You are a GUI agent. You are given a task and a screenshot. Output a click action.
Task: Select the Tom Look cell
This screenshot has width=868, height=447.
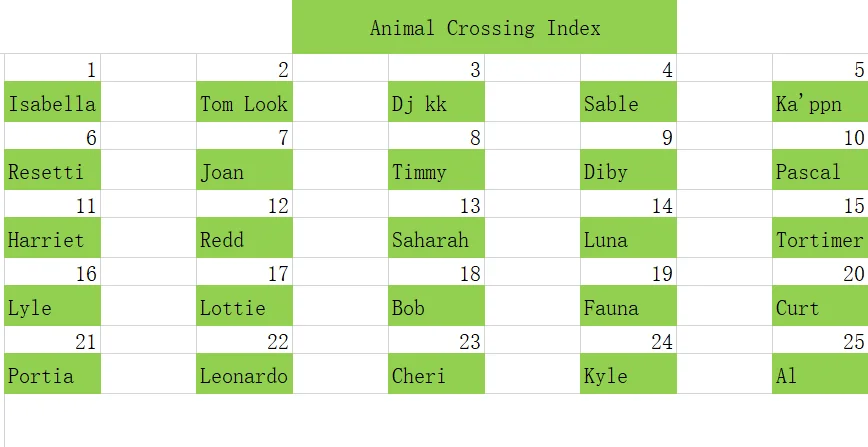click(244, 102)
